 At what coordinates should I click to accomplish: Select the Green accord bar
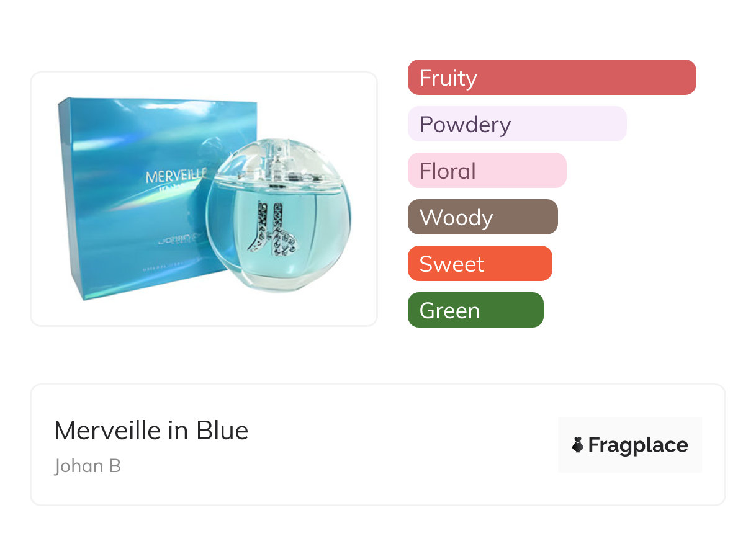475,310
